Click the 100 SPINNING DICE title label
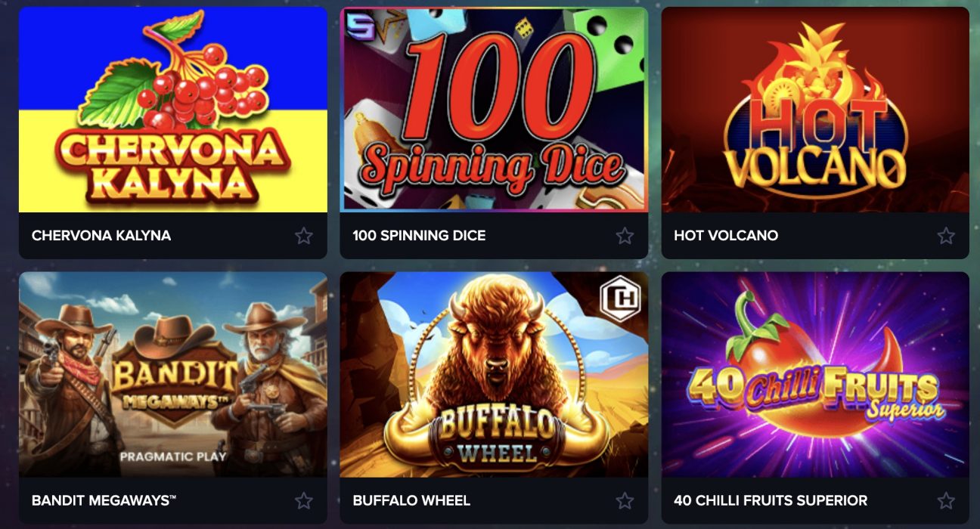 419,236
